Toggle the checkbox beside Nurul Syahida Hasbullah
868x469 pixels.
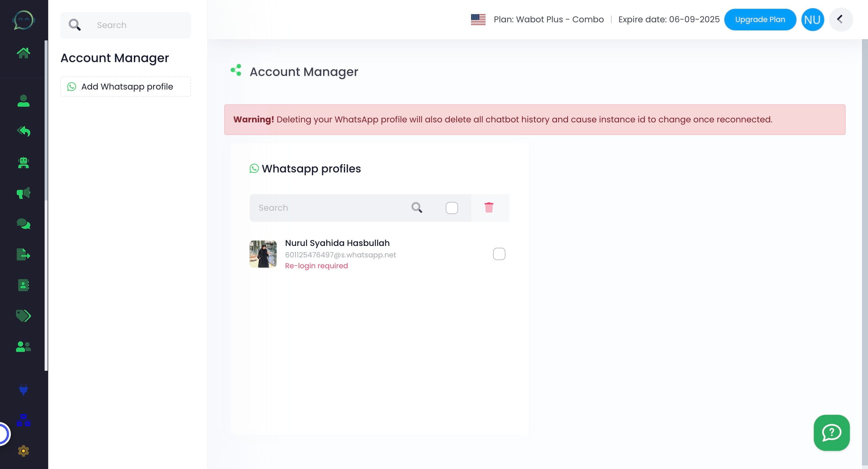tap(500, 254)
